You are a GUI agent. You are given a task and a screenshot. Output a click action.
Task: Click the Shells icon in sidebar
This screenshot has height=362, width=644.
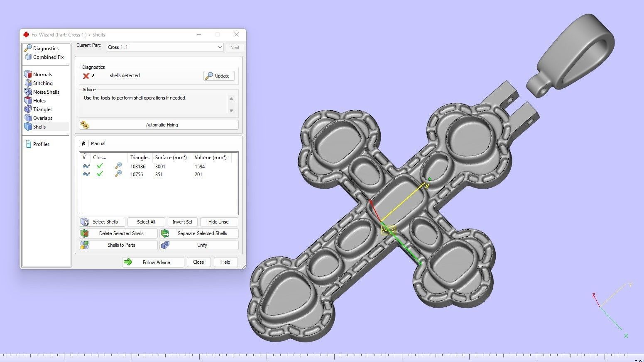[28, 127]
